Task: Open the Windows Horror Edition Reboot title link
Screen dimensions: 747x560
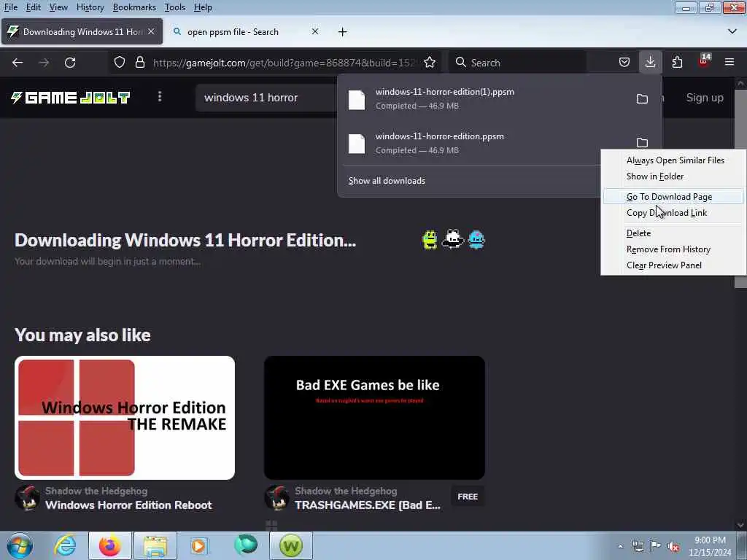Action: [128, 505]
